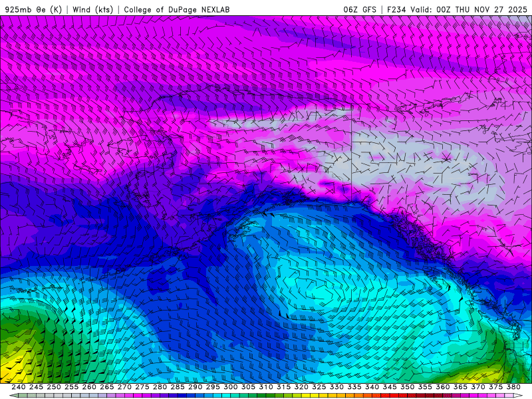This screenshot has width=532, height=399.
Task: Click the 350 value on the color scale
Action: tap(407, 387)
